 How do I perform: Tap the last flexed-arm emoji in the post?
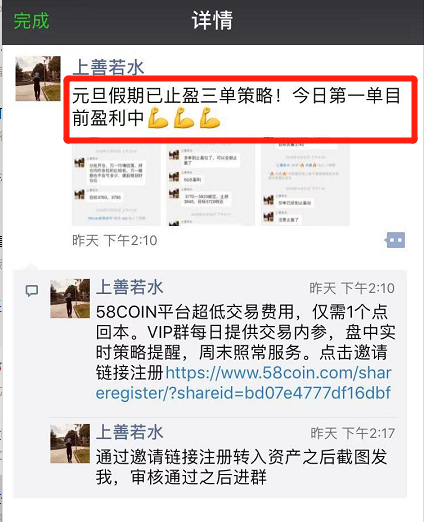[x=210, y=117]
